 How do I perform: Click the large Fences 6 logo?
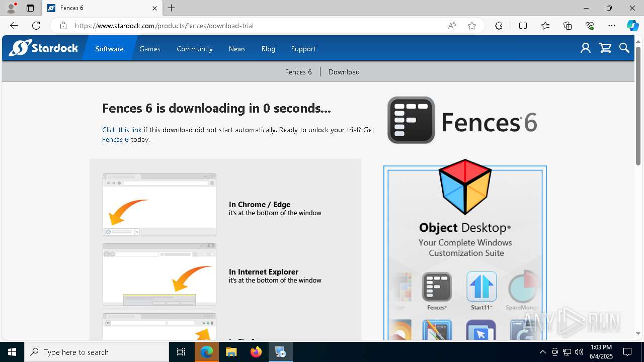(x=462, y=120)
